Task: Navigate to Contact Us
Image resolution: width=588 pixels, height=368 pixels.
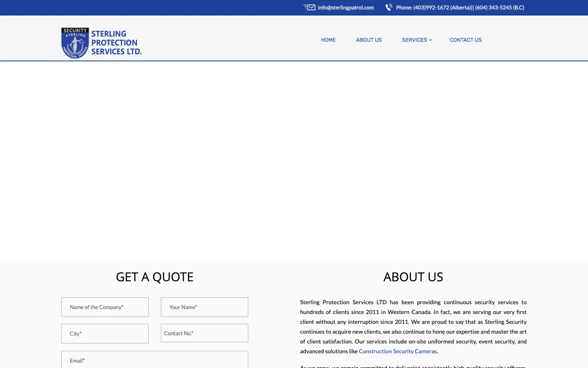Action: [x=465, y=40]
